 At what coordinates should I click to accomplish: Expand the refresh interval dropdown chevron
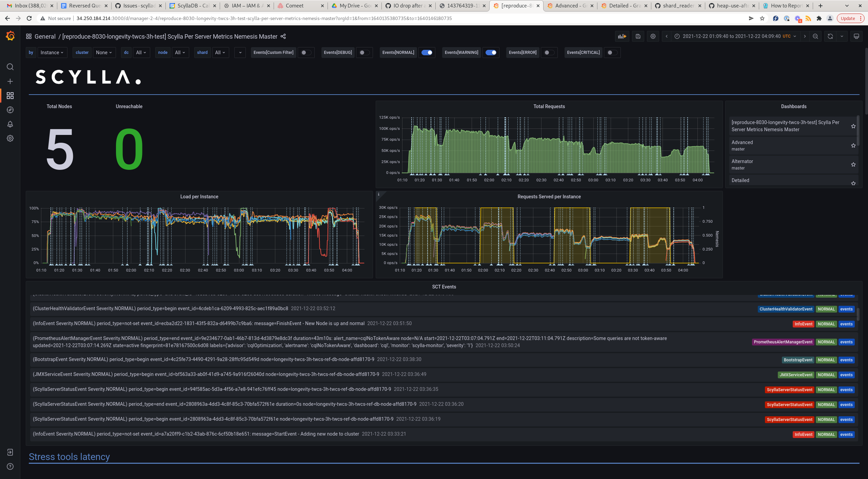pyautogui.click(x=842, y=36)
